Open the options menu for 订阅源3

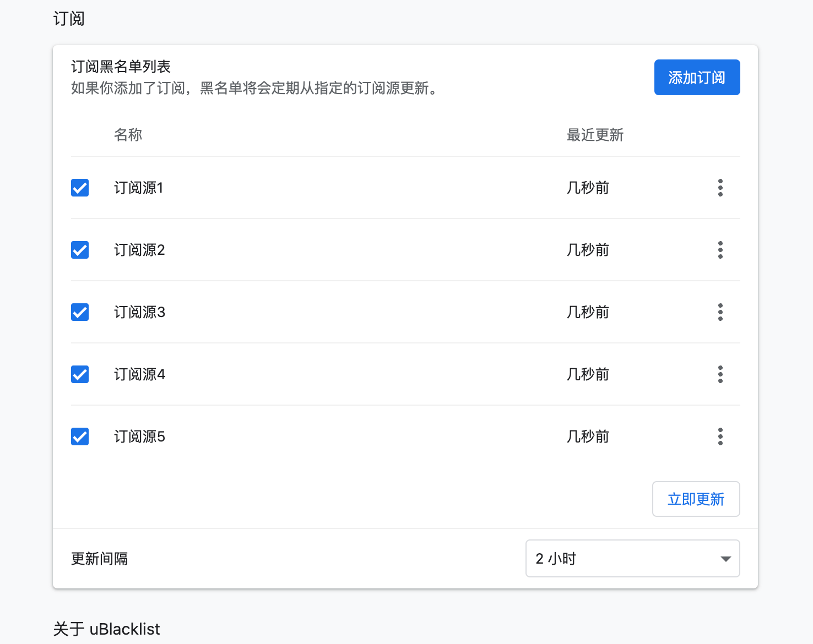click(x=720, y=312)
